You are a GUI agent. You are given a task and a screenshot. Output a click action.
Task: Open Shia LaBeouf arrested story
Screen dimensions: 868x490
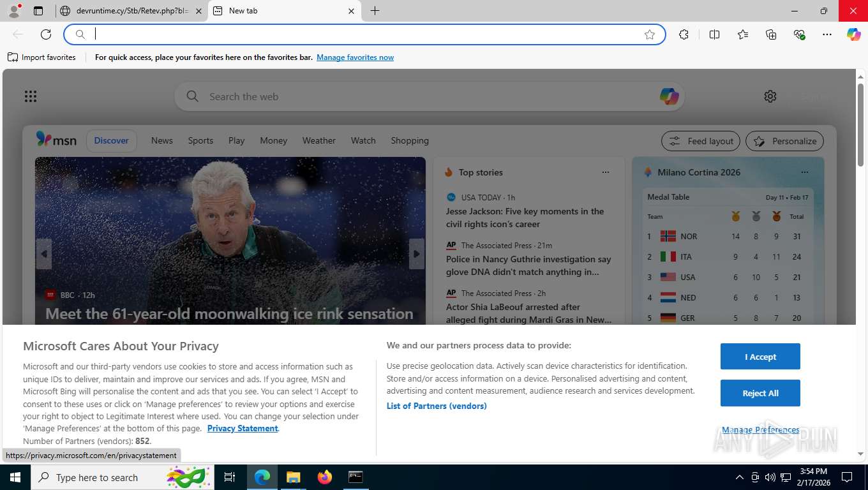pyautogui.click(x=528, y=313)
